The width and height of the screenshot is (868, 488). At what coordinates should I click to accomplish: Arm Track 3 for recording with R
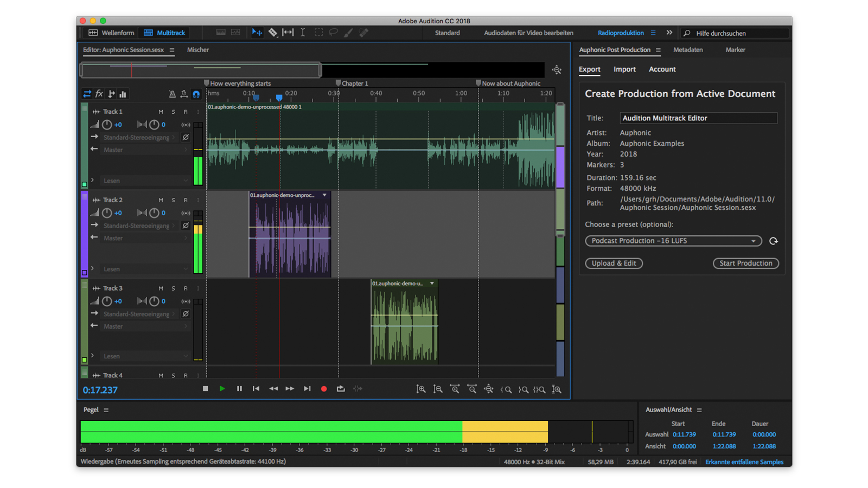(x=185, y=288)
